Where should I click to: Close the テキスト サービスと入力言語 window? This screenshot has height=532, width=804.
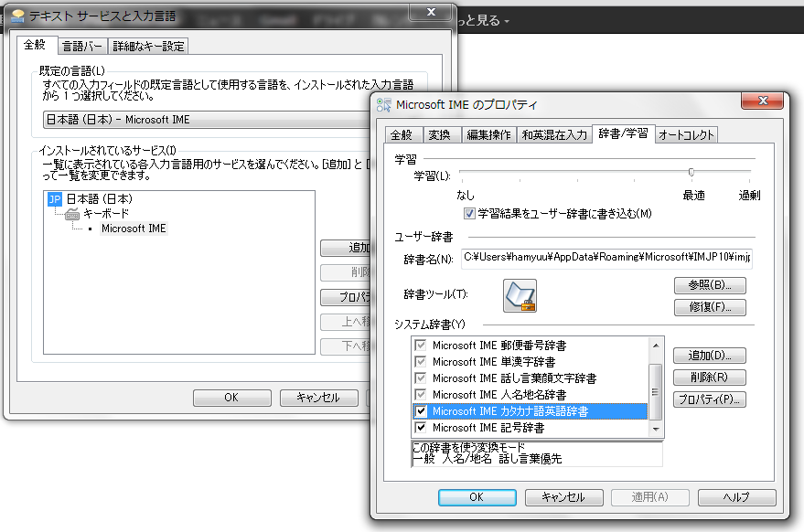pyautogui.click(x=431, y=12)
